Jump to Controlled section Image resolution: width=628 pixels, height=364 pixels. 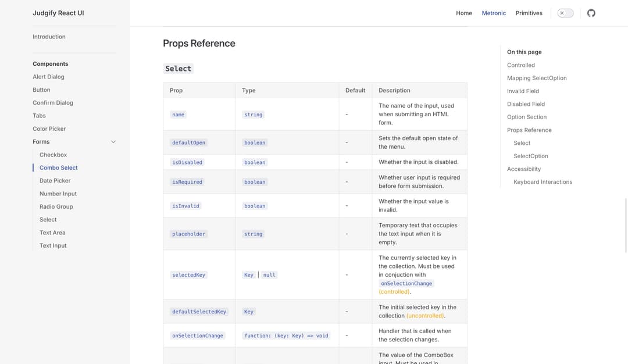(520, 65)
